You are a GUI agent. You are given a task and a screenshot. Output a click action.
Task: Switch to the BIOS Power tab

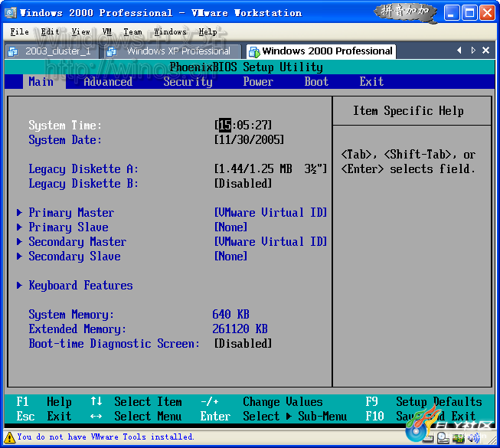tap(258, 82)
